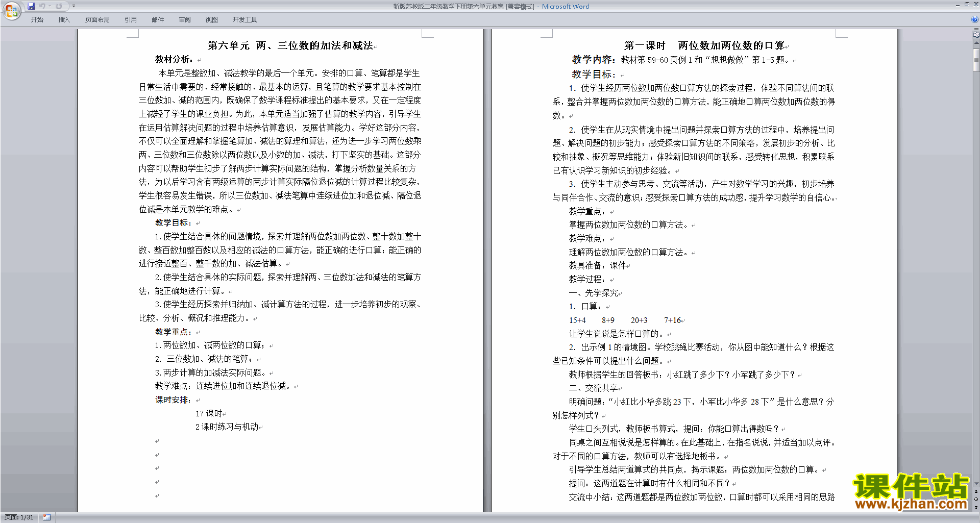Click the expression 7+16
The image size is (980, 523).
coord(672,320)
